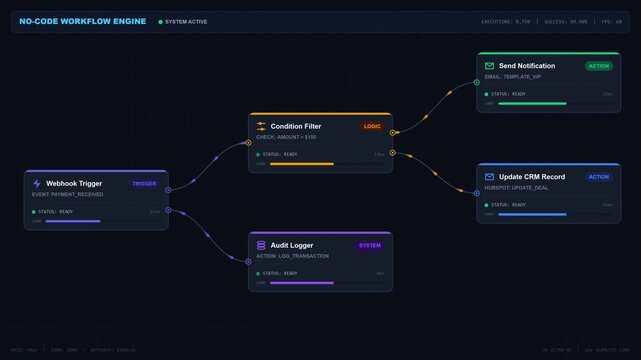The height and width of the screenshot is (360, 641).
Task: Click the AUTOSAVE status in footer
Action: (113, 350)
